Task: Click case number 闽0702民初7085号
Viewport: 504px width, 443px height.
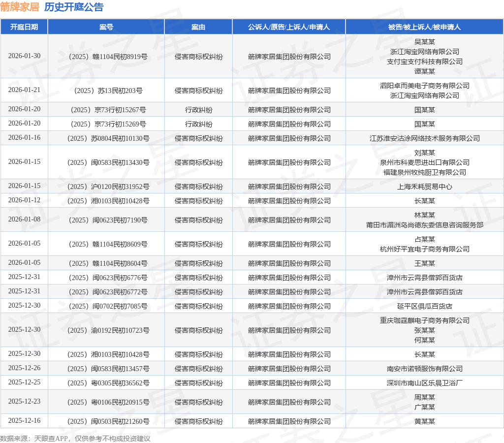Action: coord(108,306)
